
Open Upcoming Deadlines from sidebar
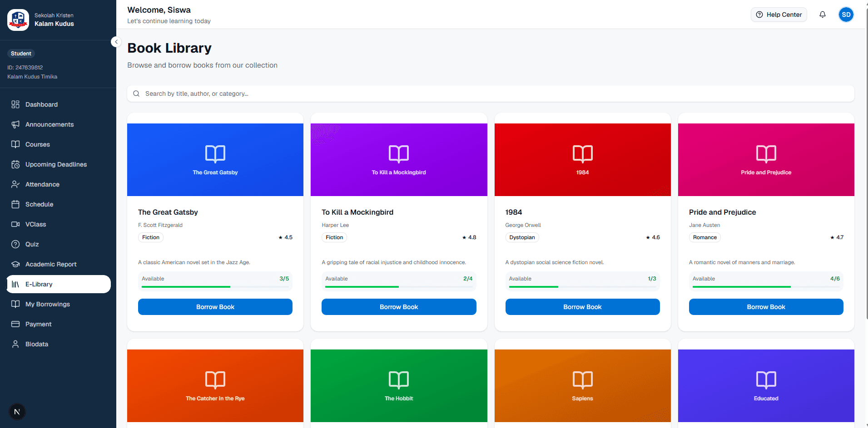[59, 164]
